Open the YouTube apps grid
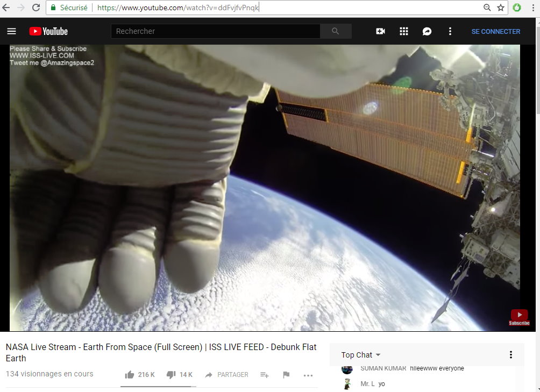The image size is (540, 392). [x=403, y=31]
